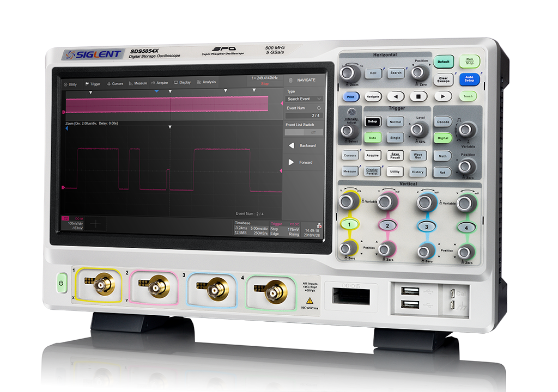
Task: Toggle channel 2 pink button
Action: [387, 225]
